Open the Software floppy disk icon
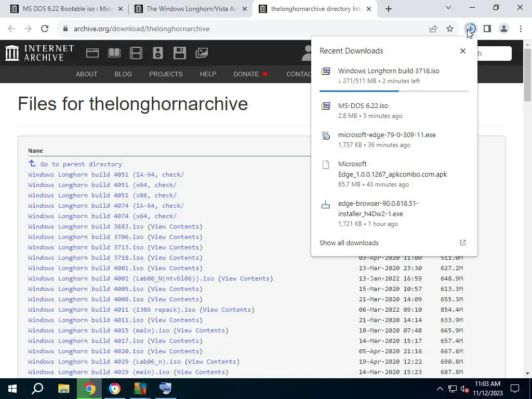This screenshot has width=532, height=399. [179, 53]
